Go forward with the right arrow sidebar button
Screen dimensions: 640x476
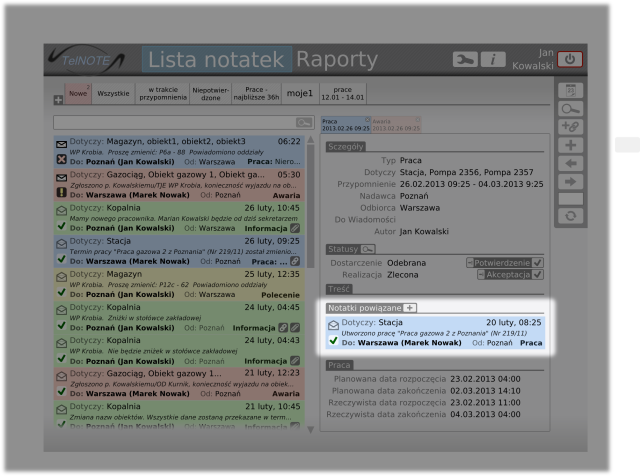(571, 181)
